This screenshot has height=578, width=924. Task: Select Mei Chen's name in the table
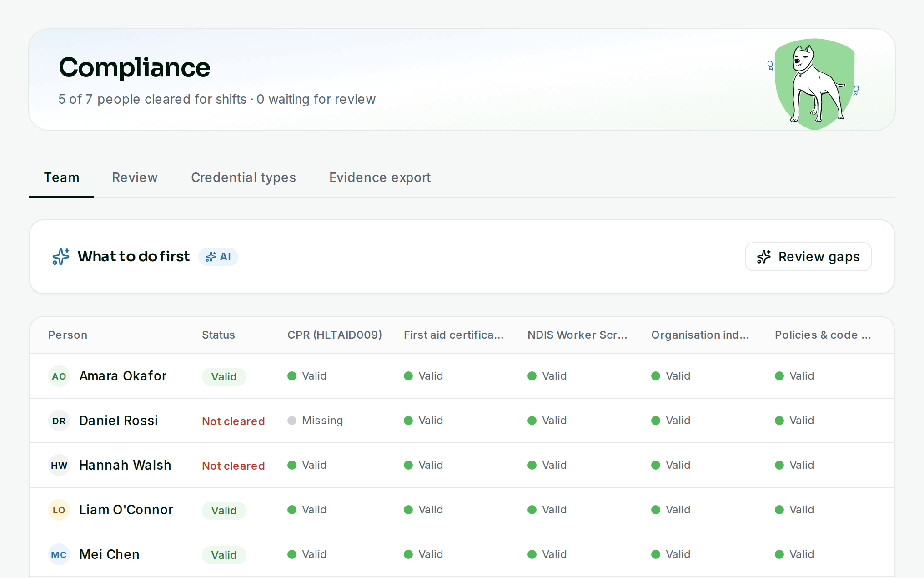(109, 554)
